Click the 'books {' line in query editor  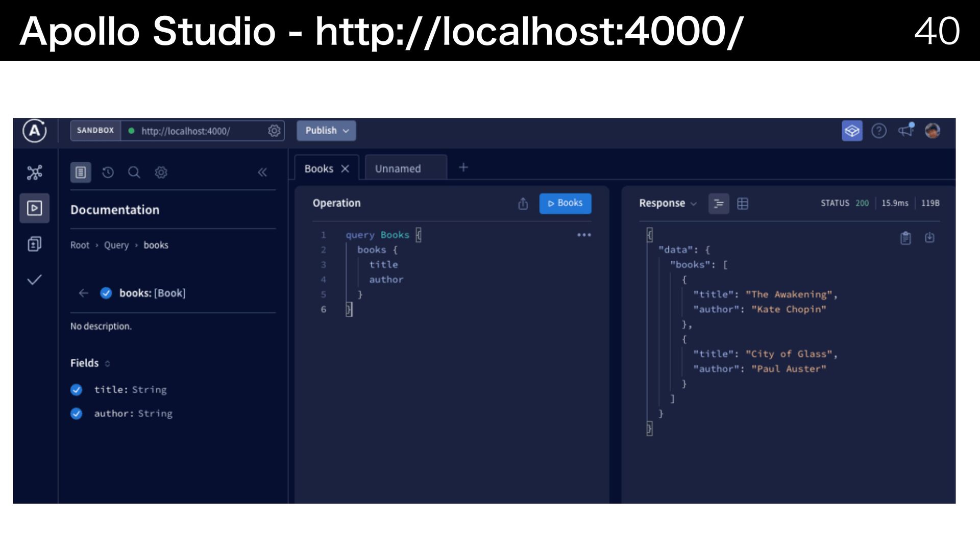pyautogui.click(x=377, y=250)
